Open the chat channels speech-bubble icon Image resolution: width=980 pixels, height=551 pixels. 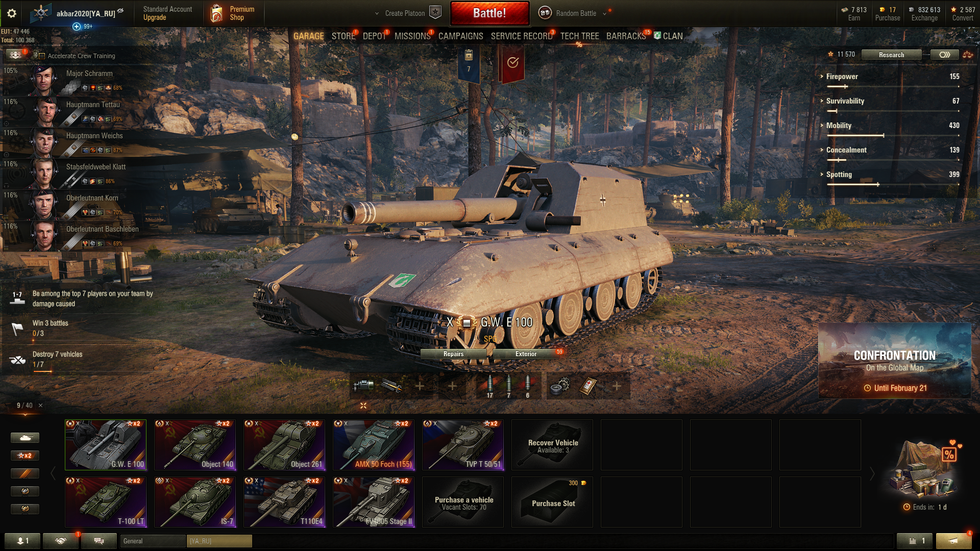click(99, 541)
